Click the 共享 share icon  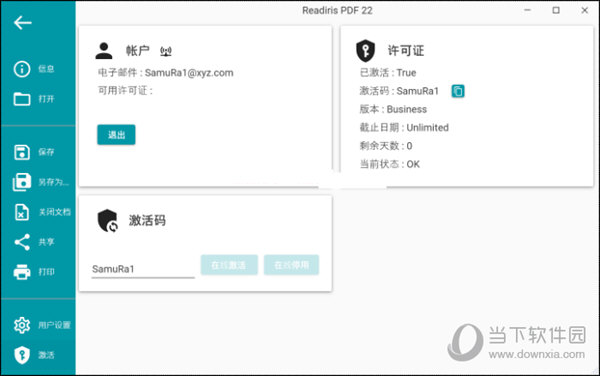[22, 242]
